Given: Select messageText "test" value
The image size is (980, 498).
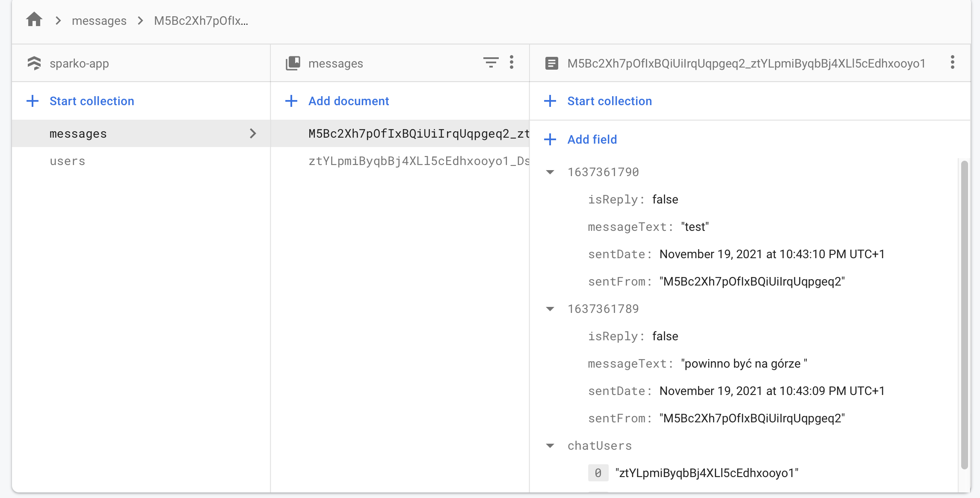Looking at the screenshot, I should [695, 227].
